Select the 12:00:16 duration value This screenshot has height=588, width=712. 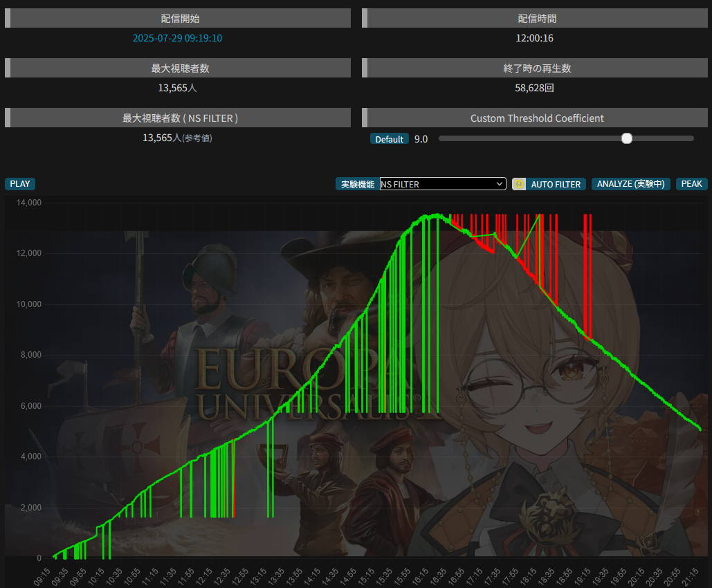click(534, 38)
